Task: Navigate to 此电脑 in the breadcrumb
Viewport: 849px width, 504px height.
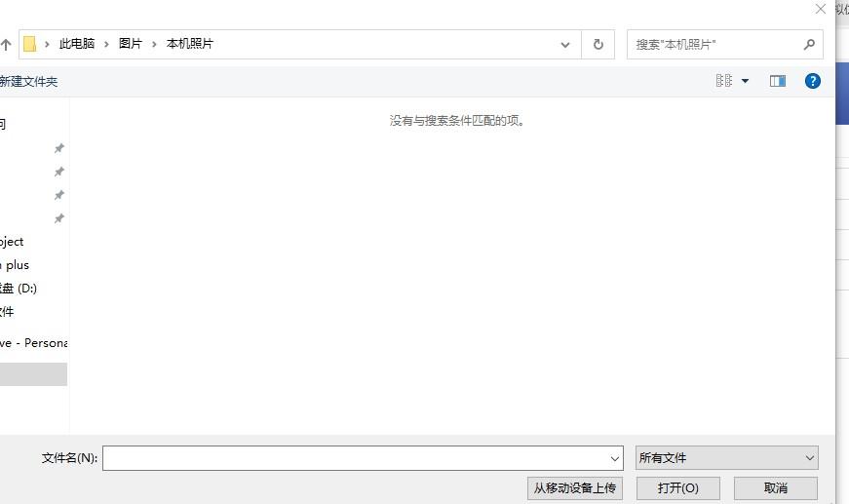Action: (77, 44)
